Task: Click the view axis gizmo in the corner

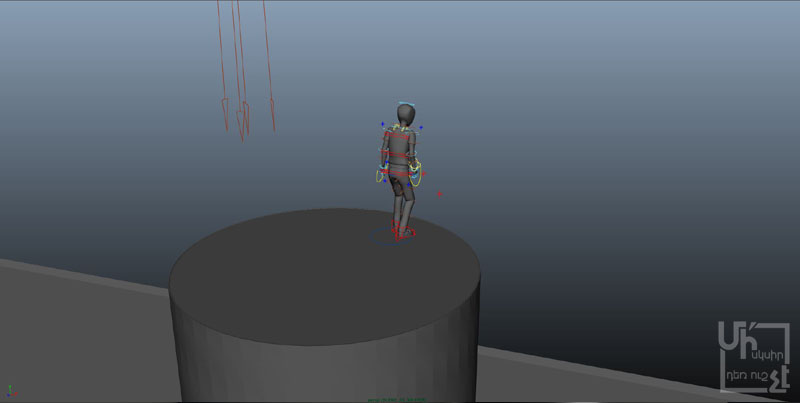Action: 9,391
